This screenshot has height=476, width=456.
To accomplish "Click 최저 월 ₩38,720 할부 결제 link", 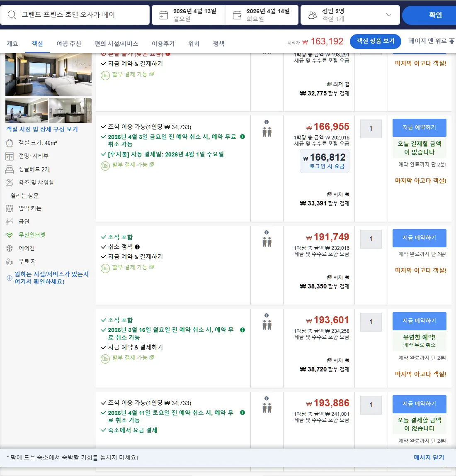I will 325,365.
